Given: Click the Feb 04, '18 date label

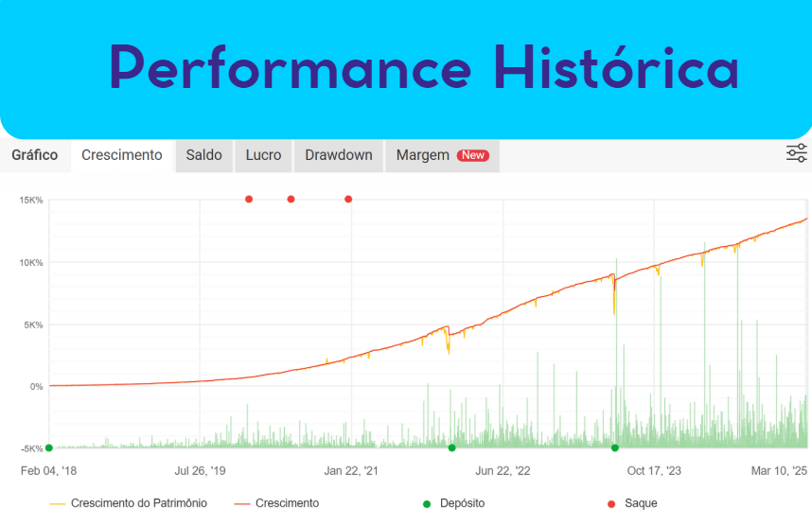Looking at the screenshot, I should tap(48, 471).
